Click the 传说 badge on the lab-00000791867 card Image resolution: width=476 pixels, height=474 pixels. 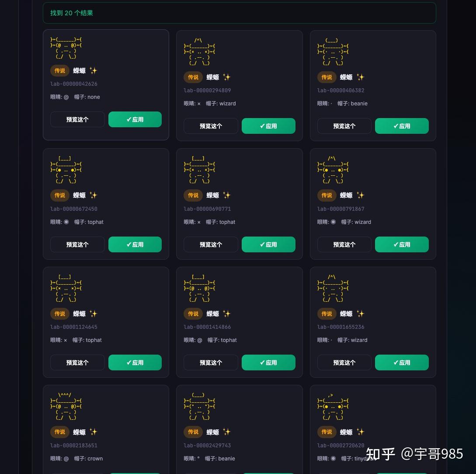click(327, 195)
